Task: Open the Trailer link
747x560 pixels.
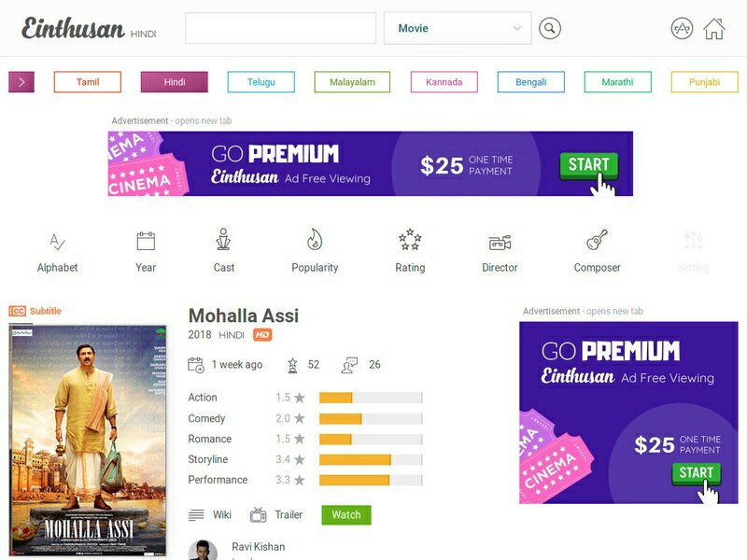Action: [x=276, y=515]
